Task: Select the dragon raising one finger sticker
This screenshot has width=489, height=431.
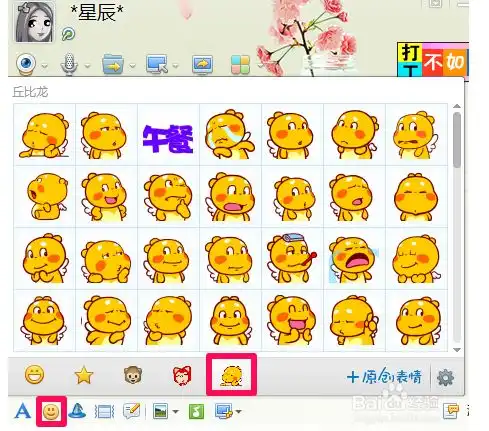Action: pos(354,320)
